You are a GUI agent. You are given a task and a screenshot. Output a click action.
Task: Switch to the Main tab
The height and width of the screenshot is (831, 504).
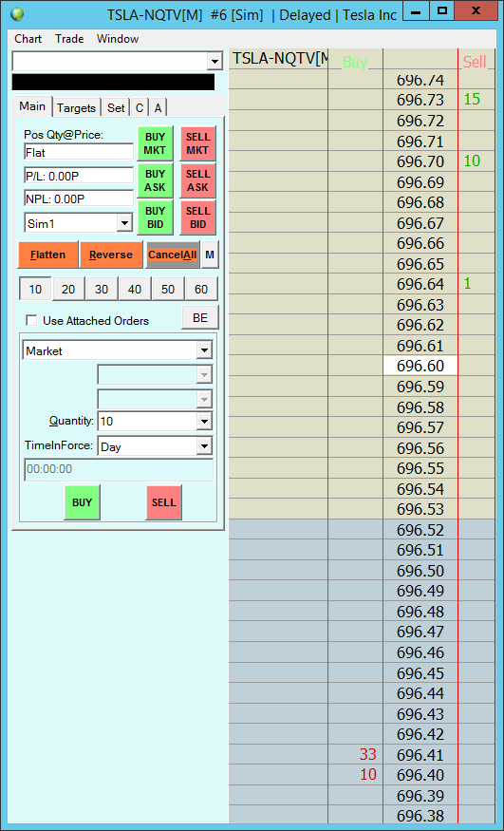32,106
